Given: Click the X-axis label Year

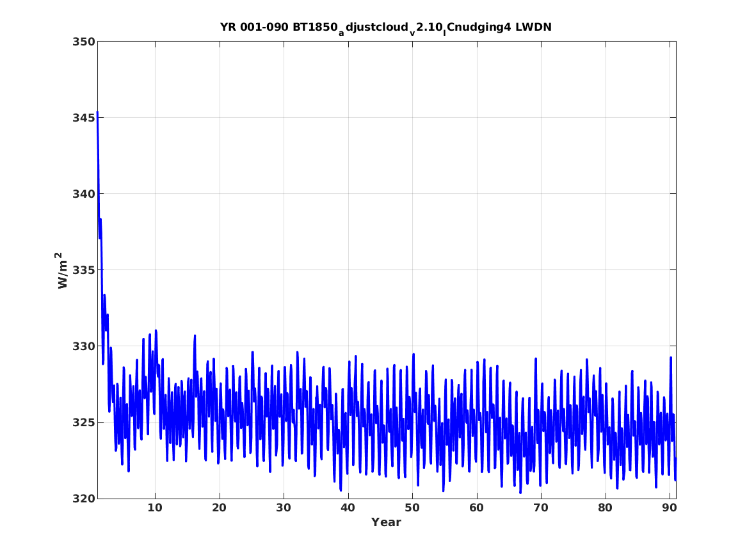Looking at the screenshot, I should [x=387, y=522].
